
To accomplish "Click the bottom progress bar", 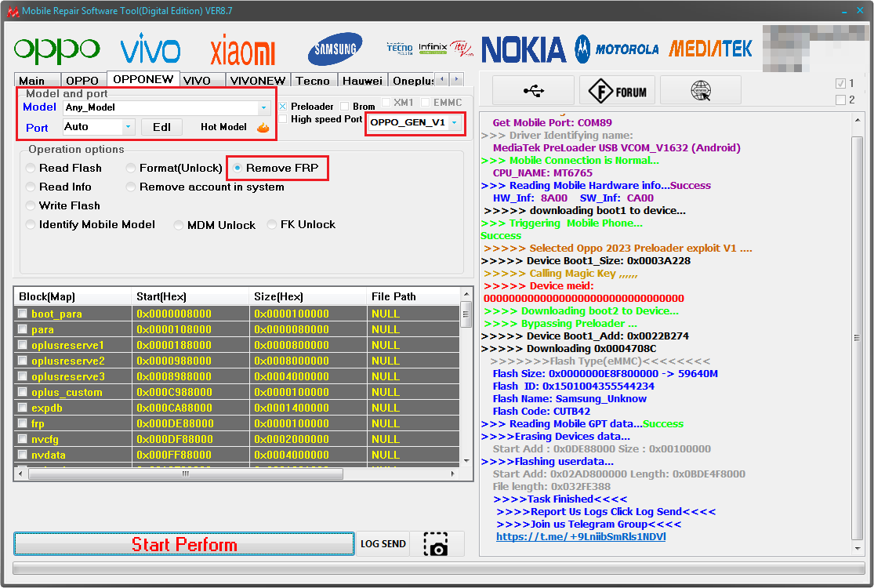I will point(439,568).
